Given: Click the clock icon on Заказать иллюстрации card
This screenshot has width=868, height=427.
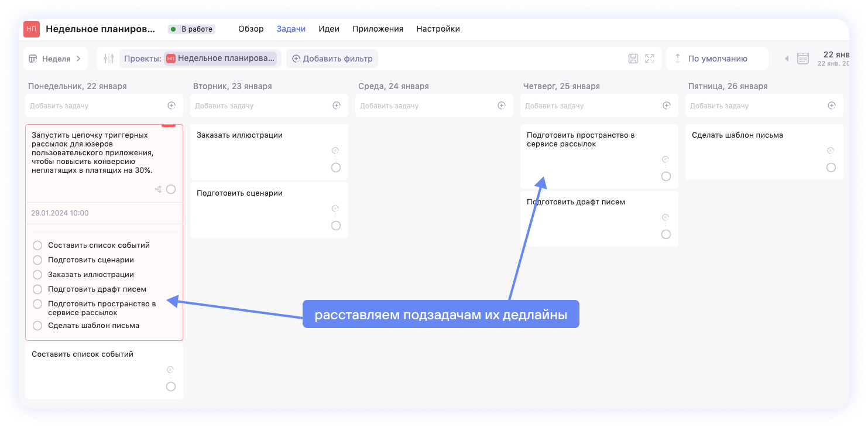Looking at the screenshot, I should (335, 151).
